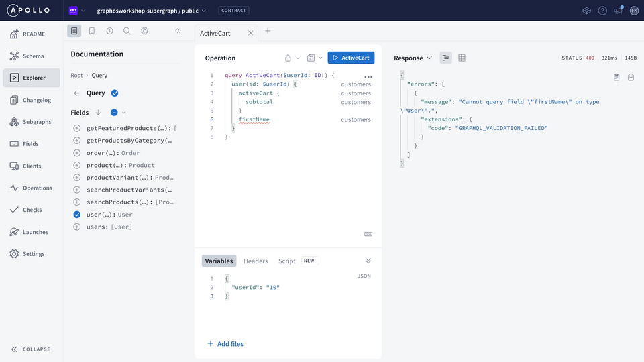Image resolution: width=644 pixels, height=362 pixels.
Task: Click the Root breadcrumb link
Action: click(76, 76)
